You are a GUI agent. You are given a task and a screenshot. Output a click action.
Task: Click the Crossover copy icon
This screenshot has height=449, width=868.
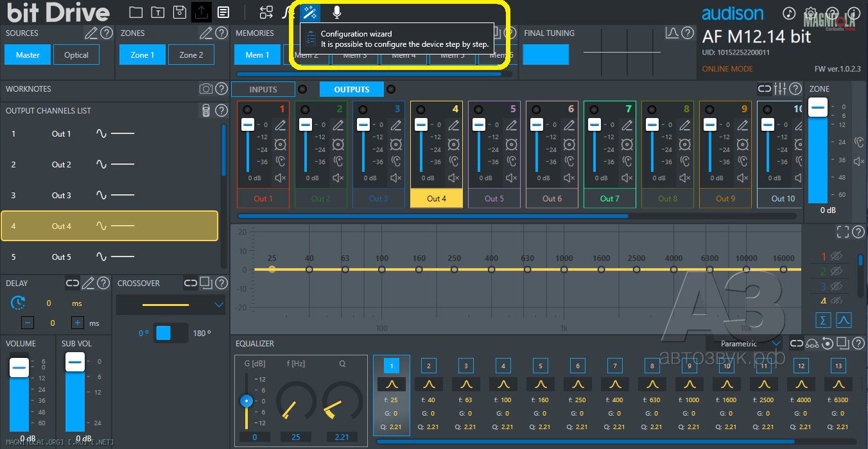point(206,283)
